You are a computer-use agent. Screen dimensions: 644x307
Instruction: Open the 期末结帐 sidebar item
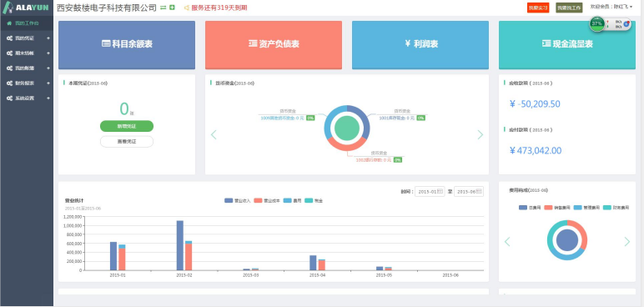tap(27, 53)
